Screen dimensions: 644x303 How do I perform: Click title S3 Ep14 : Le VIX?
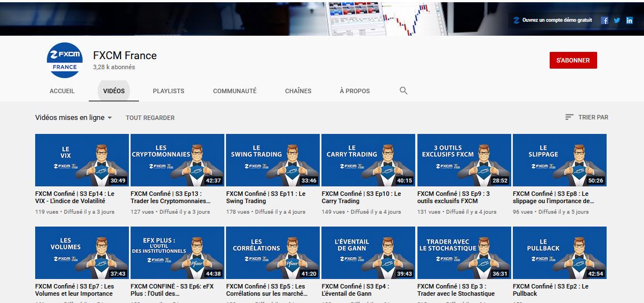pos(74,198)
